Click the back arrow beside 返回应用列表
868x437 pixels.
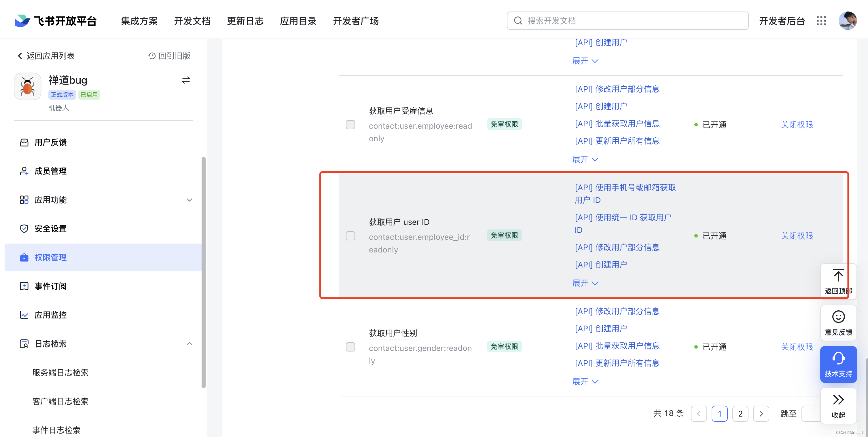pyautogui.click(x=20, y=56)
